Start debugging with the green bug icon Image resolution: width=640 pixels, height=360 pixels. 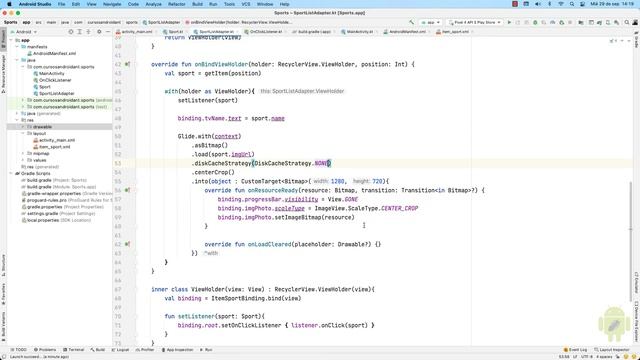pos(535,22)
